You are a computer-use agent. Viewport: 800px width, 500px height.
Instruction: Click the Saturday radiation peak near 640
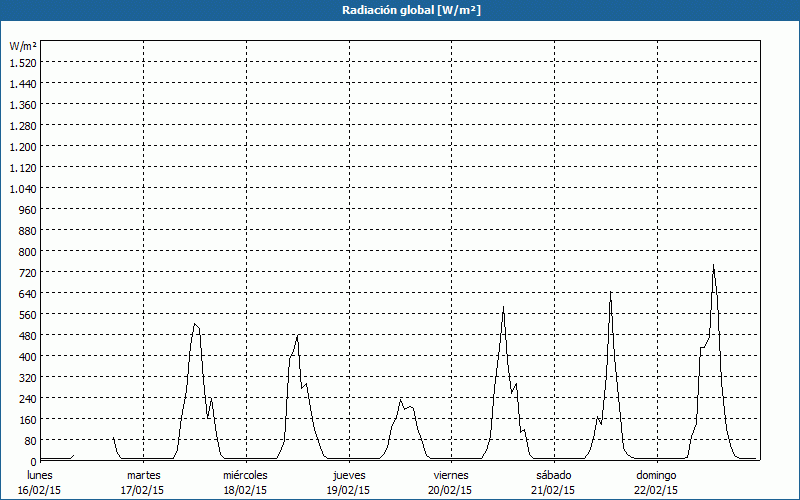[610, 292]
